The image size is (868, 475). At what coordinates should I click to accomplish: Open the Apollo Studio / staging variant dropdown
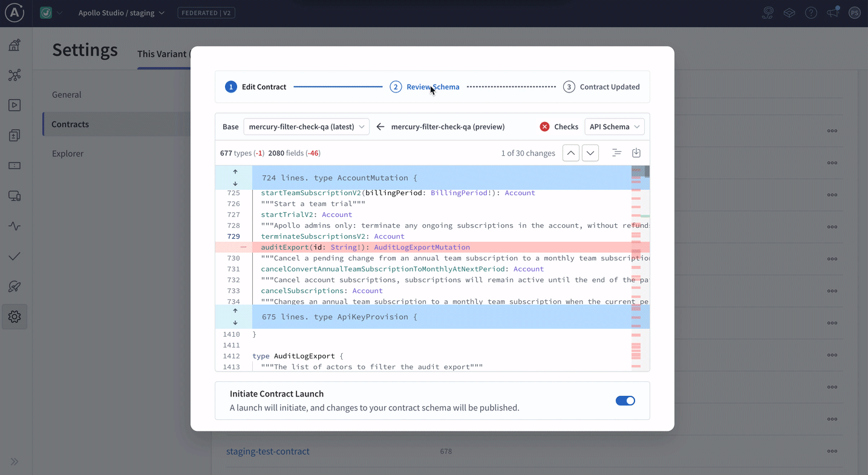(x=122, y=13)
